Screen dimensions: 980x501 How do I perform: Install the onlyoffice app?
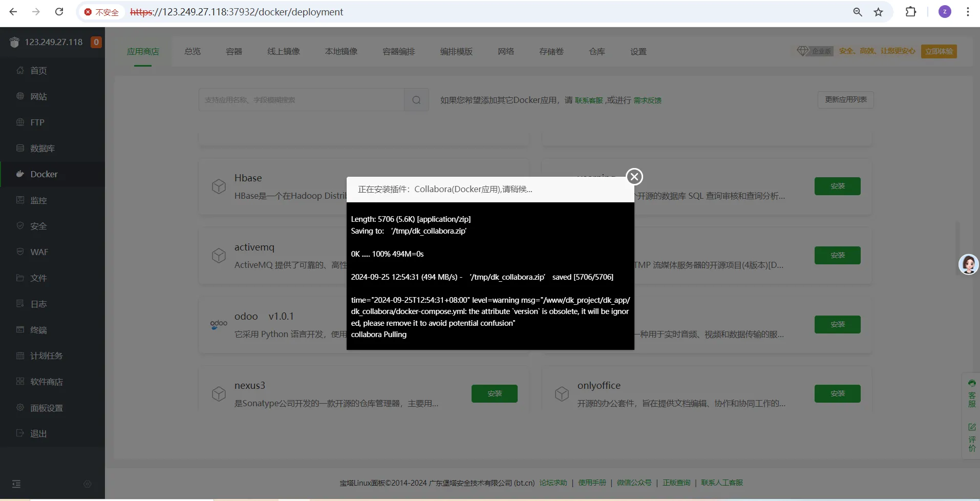(x=838, y=393)
